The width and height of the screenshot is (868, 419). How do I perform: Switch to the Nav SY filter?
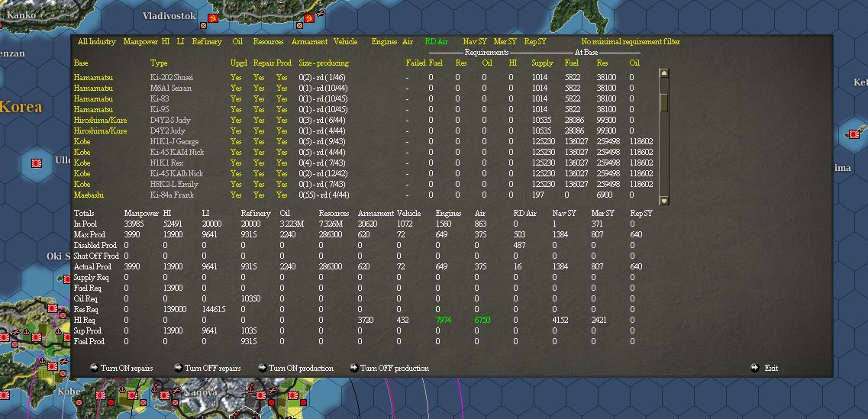tap(474, 41)
